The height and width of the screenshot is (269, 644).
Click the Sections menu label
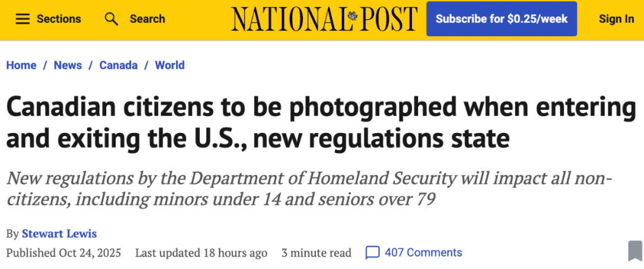point(60,19)
